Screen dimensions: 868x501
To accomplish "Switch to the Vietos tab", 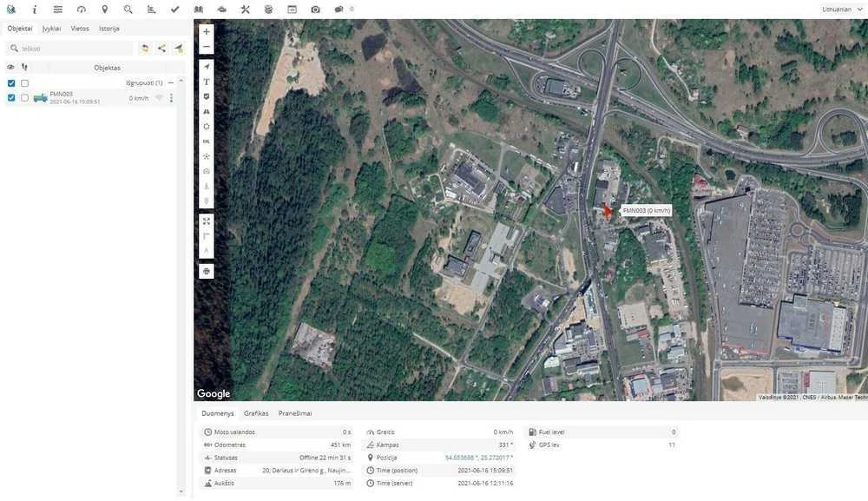I will point(80,29).
